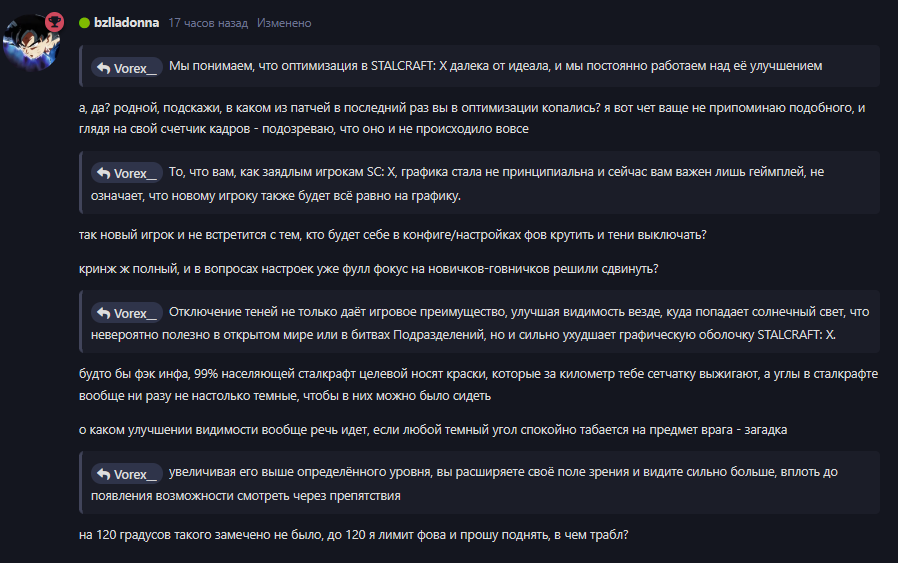The height and width of the screenshot is (563, 898).
Task: Open Vorex_ tag in the graphics quote
Action: (127, 172)
